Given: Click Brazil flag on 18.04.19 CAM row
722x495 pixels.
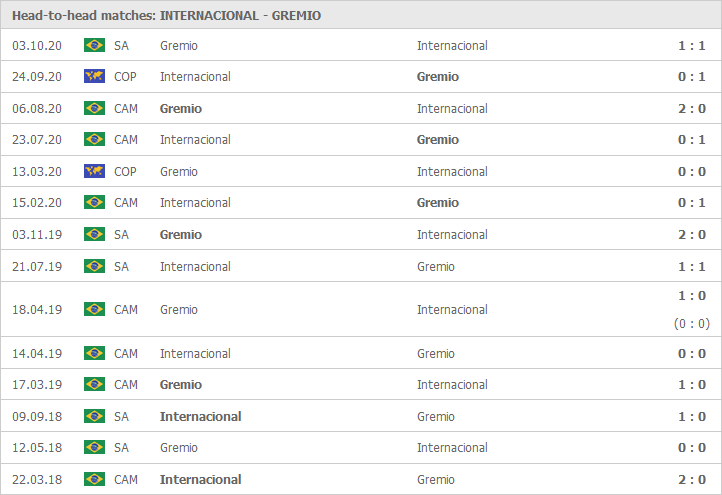Looking at the screenshot, I should click(x=94, y=309).
